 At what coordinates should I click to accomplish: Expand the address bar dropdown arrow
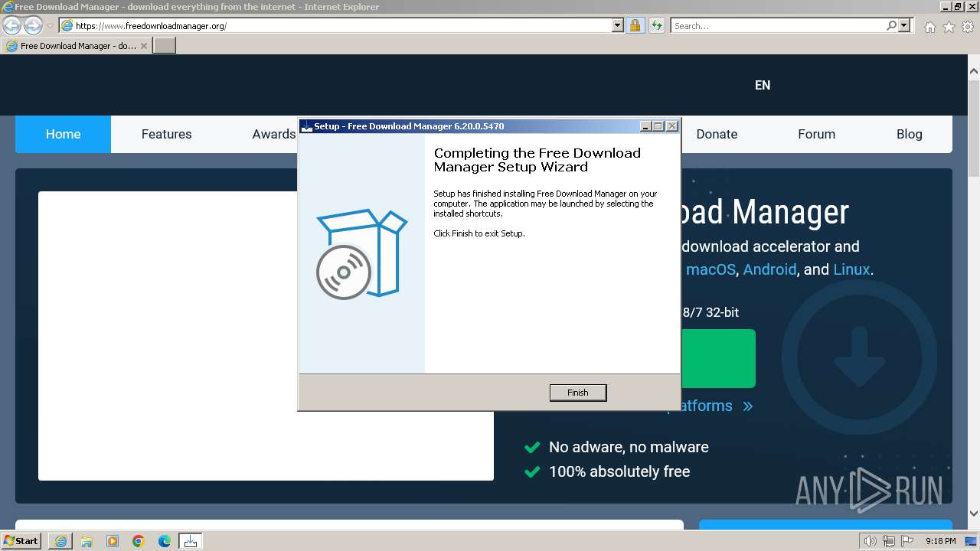click(x=618, y=25)
